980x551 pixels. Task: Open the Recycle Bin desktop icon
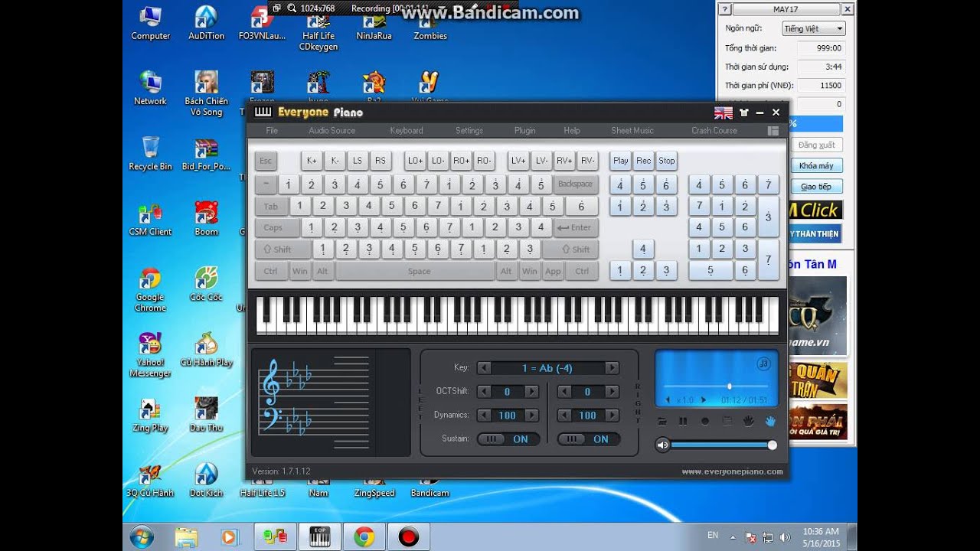pyautogui.click(x=150, y=153)
